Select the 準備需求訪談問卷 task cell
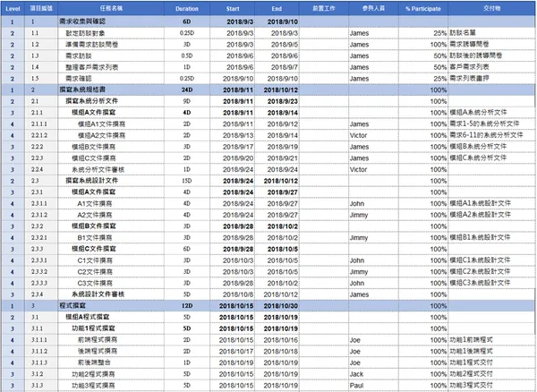 pyautogui.click(x=111, y=45)
